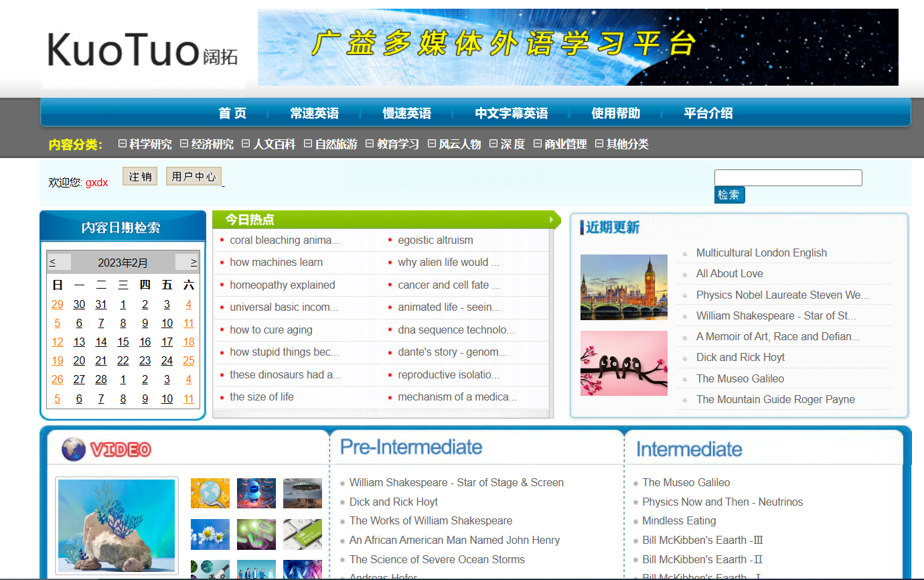The image size is (924, 580).
Task: Click the hot topics list scrollbar
Action: [551, 323]
